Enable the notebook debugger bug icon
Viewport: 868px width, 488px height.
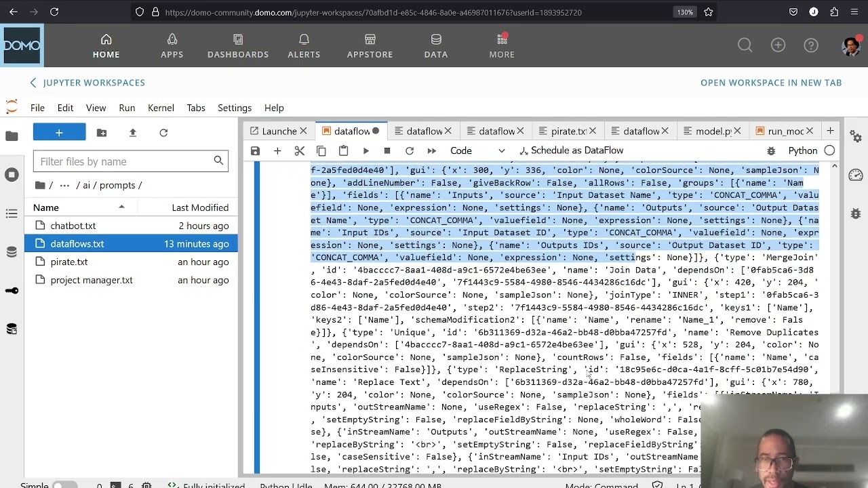point(771,151)
